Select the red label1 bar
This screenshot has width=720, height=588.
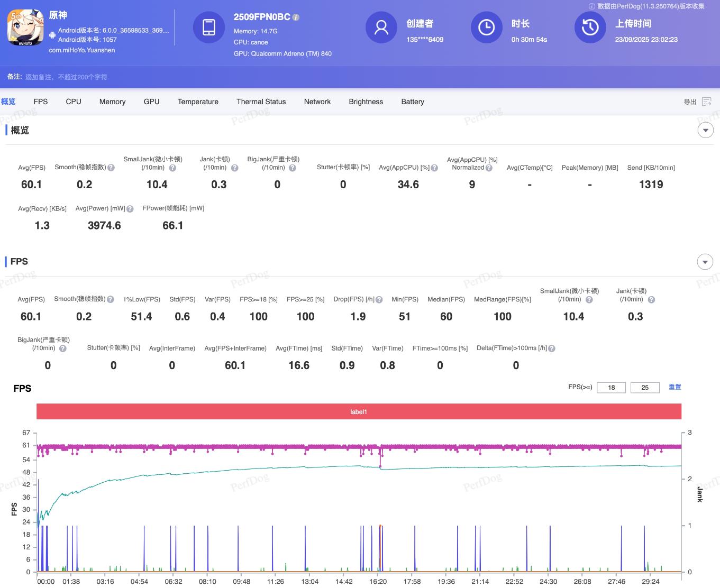tap(359, 411)
